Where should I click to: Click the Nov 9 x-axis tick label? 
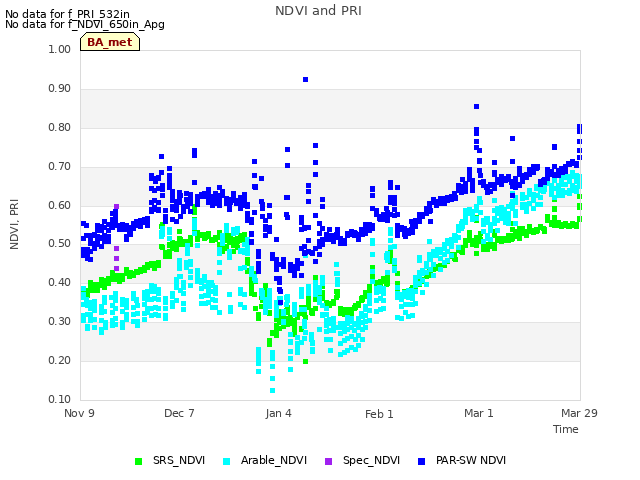(x=79, y=413)
